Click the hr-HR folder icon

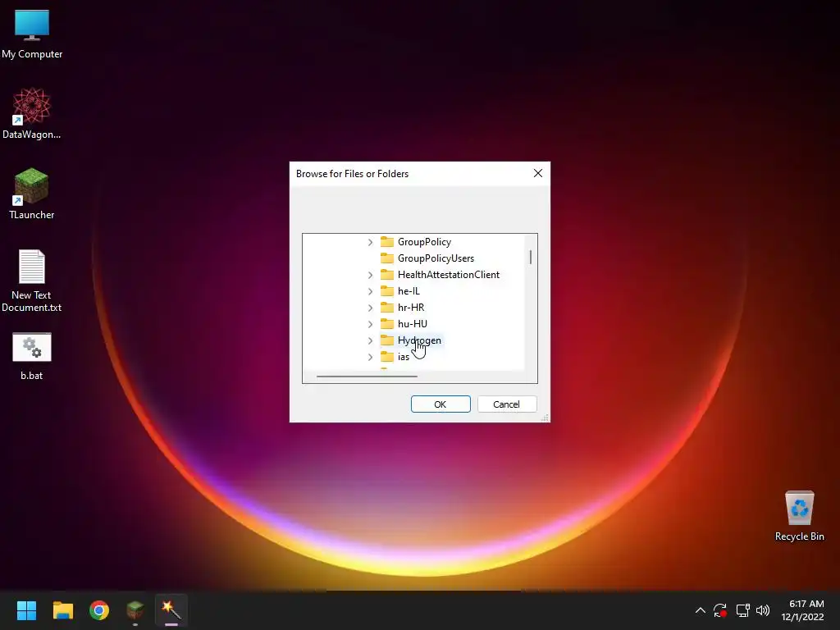(387, 308)
